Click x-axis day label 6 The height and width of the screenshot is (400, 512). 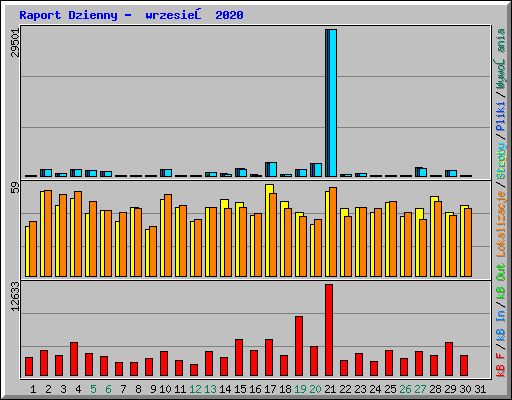coord(108,389)
